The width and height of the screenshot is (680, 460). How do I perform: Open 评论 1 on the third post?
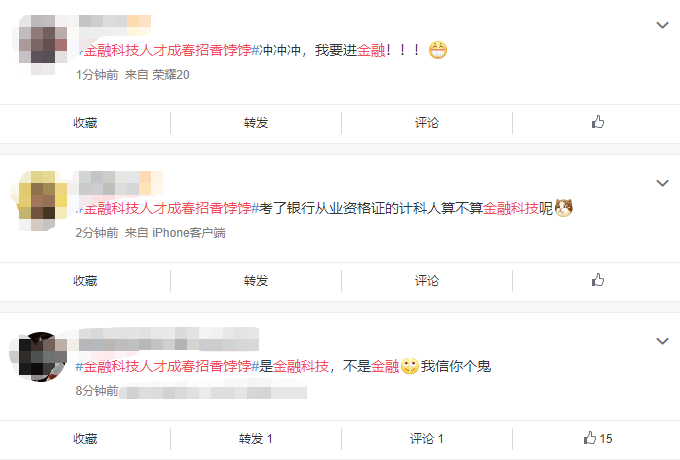427,439
